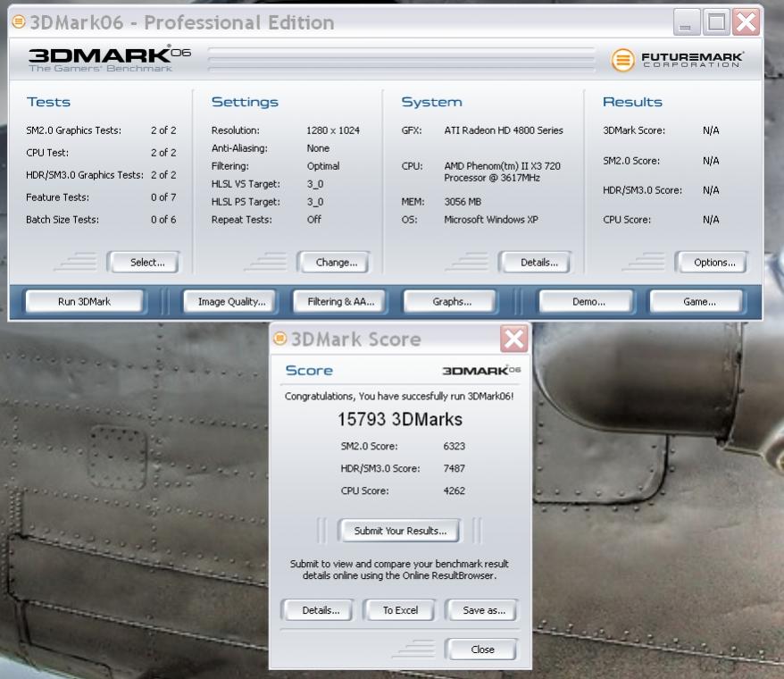
Task: Open the Graphs dialog
Action: (452, 302)
